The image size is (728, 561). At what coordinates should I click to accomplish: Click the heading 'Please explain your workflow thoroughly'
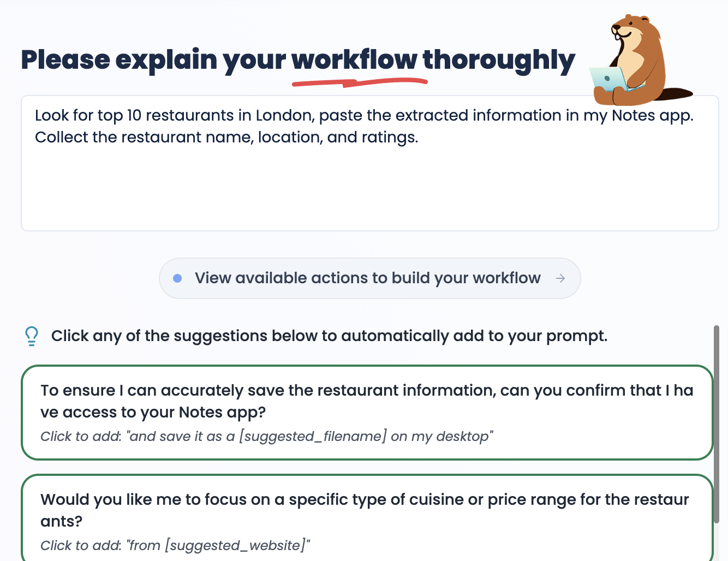click(x=297, y=60)
